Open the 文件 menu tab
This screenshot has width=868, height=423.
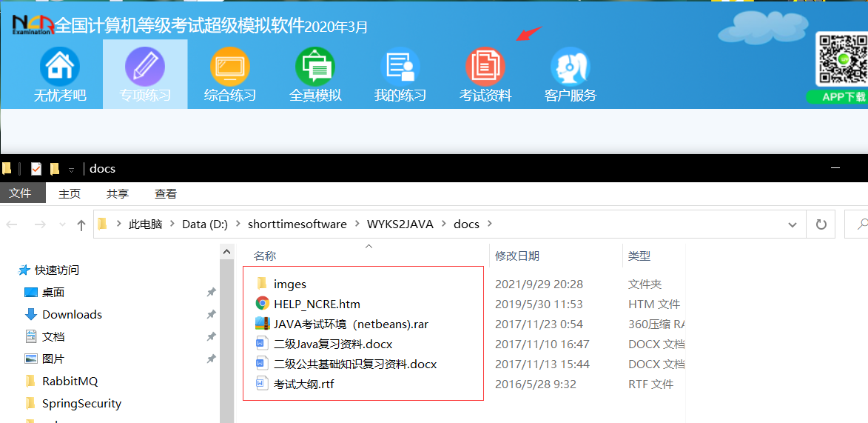pos(21,193)
